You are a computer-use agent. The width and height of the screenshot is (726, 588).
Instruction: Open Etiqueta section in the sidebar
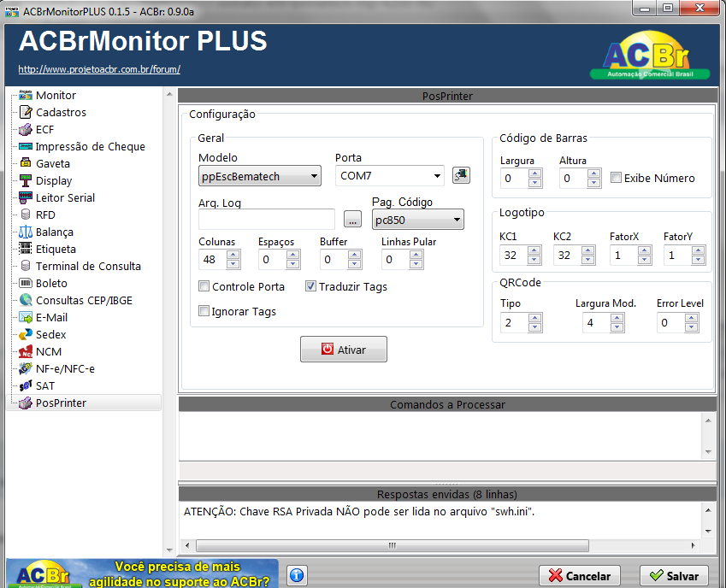pyautogui.click(x=56, y=250)
